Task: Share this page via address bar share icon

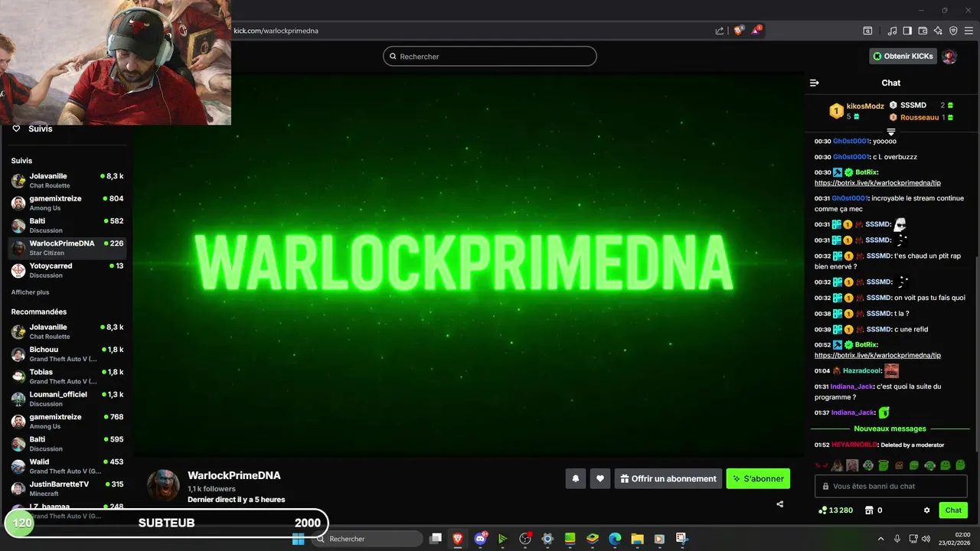Action: click(720, 31)
